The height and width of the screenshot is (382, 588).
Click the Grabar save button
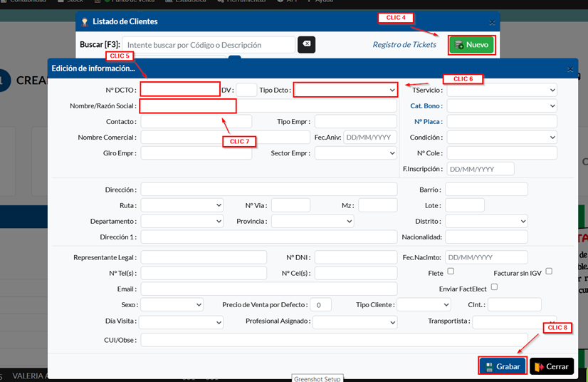click(x=503, y=366)
